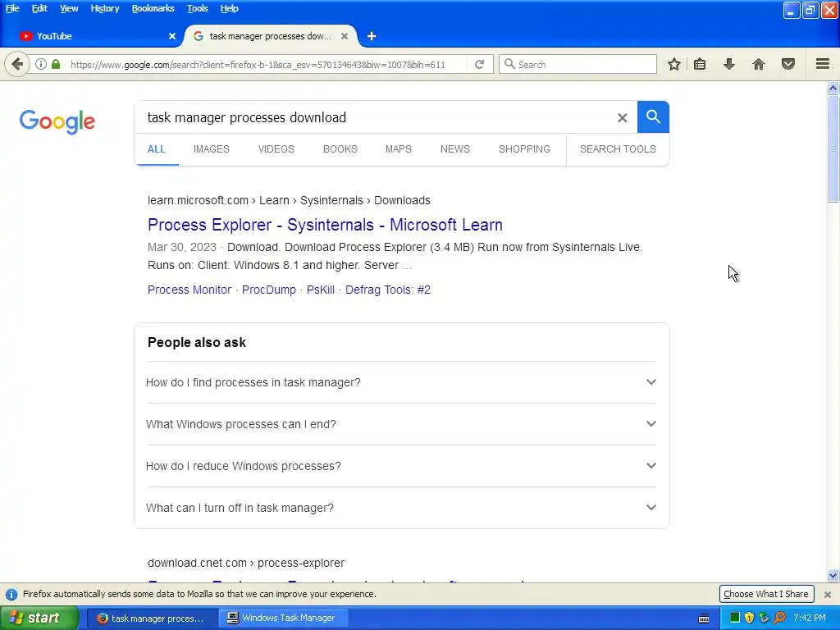Open the Pocket save icon
Screen dimensions: 840x630
788,64
